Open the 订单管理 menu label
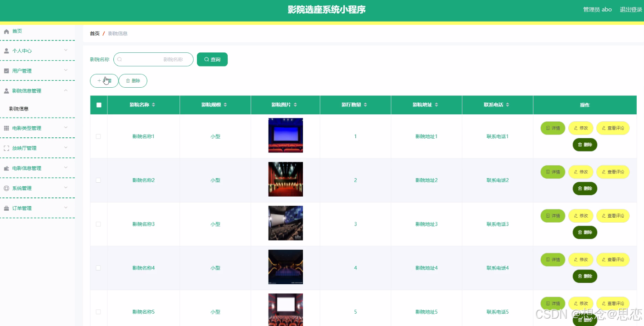Viewport: 644px width, 326px height. click(22, 208)
